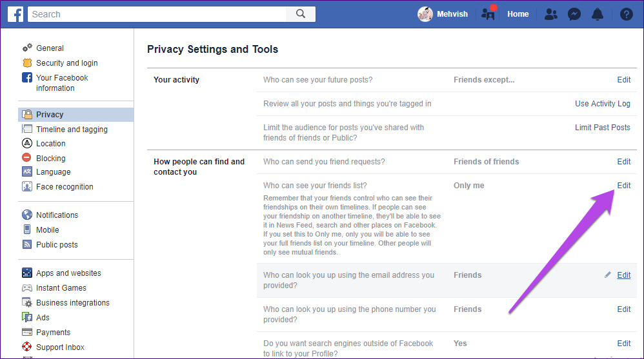644x359 pixels.
Task: Open Security and login settings
Action: pos(67,63)
